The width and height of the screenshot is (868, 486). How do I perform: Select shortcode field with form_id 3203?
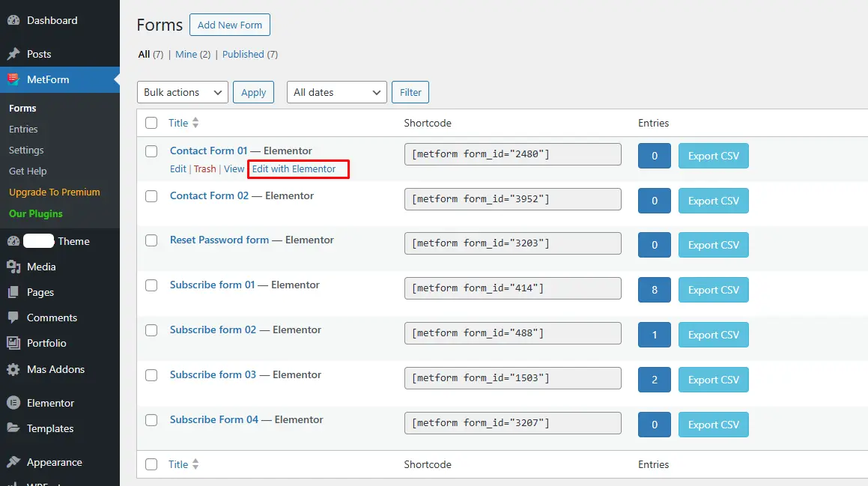pyautogui.click(x=512, y=243)
